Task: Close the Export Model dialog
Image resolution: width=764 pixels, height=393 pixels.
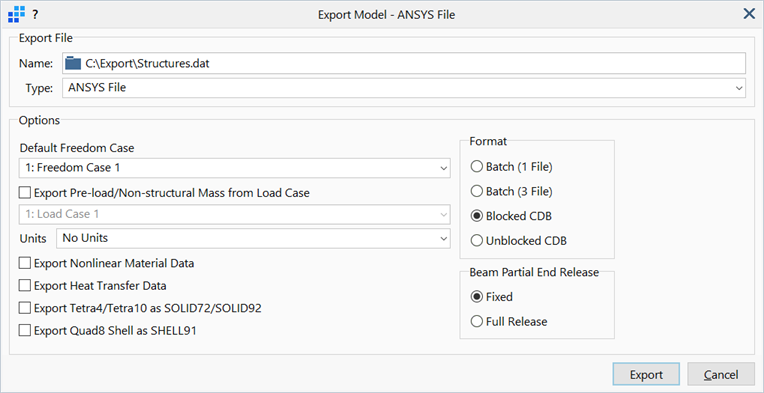Action: [749, 14]
